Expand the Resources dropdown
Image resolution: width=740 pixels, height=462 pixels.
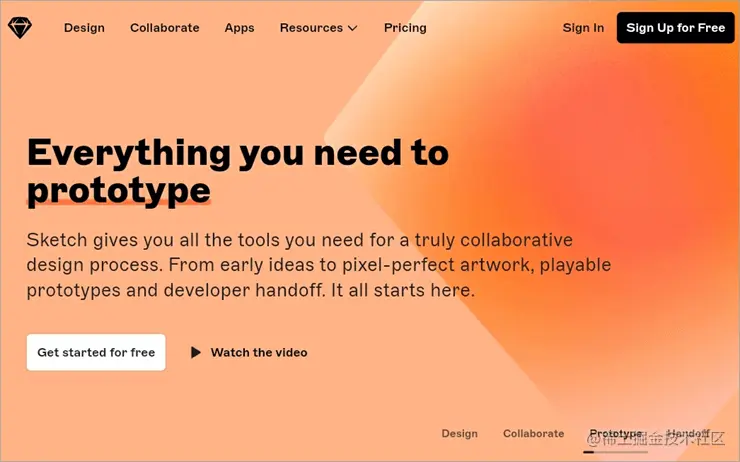319,28
